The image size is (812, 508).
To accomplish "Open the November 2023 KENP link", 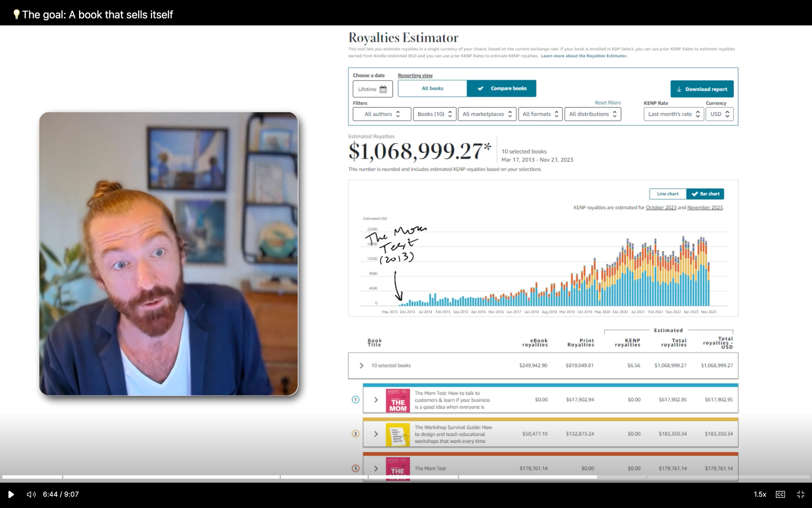I will pyautogui.click(x=705, y=208).
